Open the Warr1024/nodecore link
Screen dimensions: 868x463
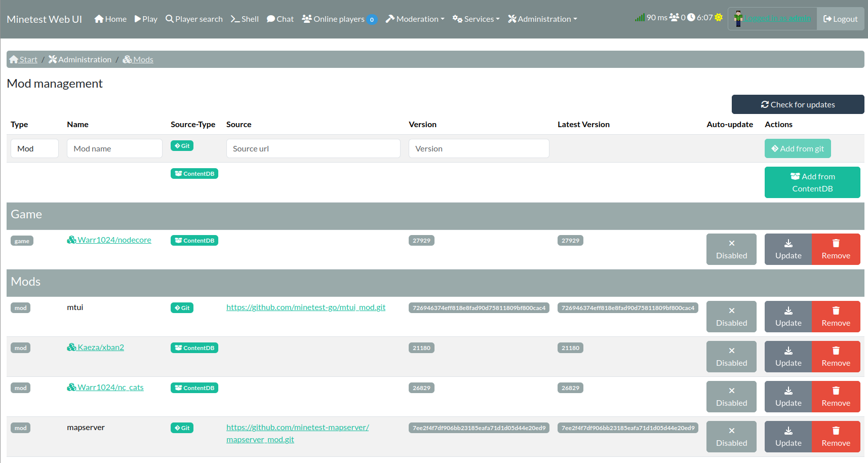pyautogui.click(x=109, y=240)
